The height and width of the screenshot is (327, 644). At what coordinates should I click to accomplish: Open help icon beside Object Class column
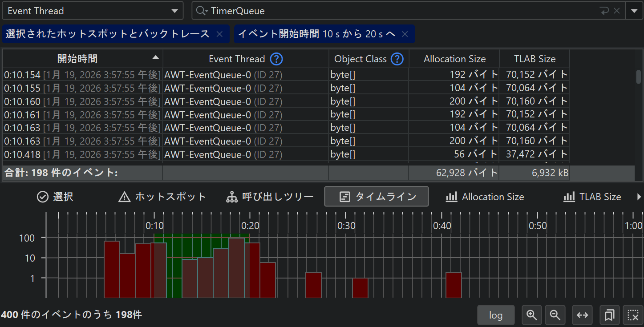click(397, 59)
